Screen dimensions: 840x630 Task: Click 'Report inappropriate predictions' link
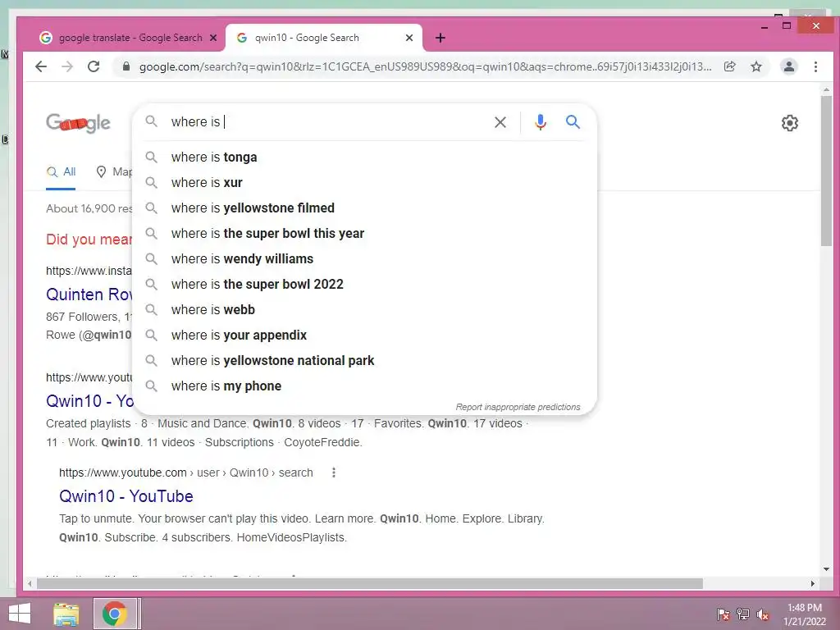(518, 407)
